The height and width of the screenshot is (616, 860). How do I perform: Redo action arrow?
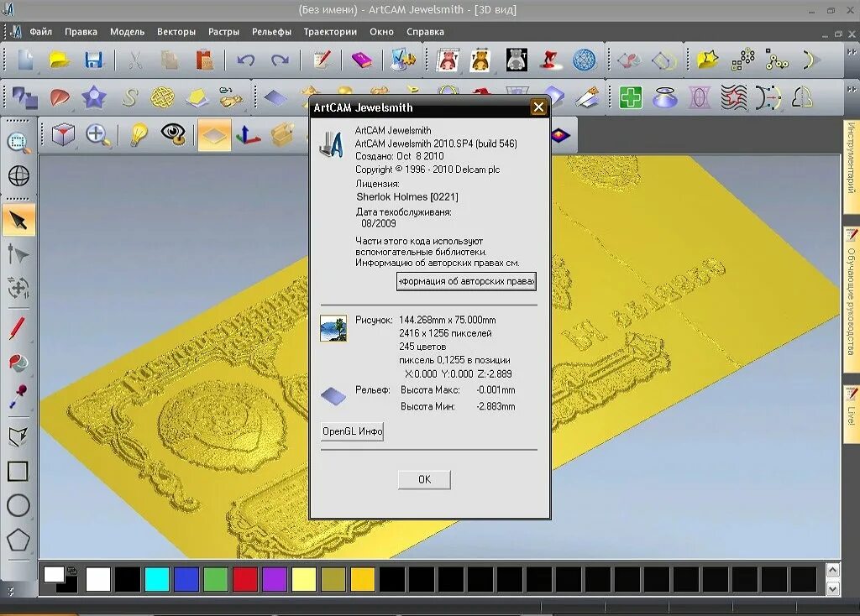tap(280, 60)
